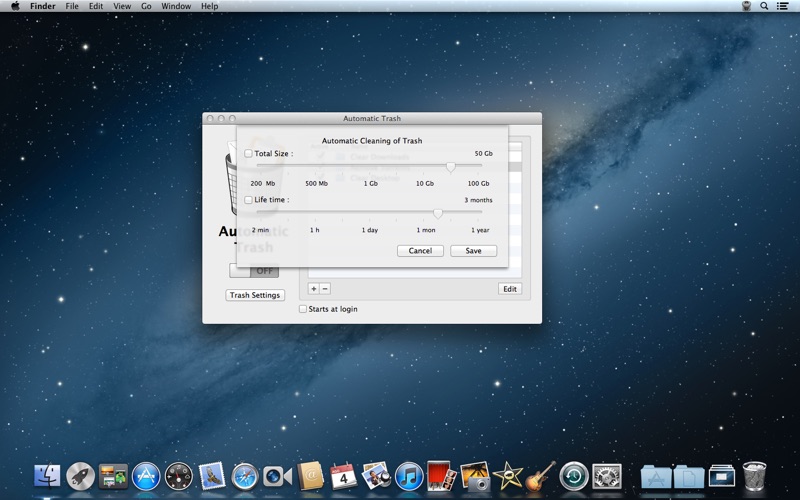Screen dimensions: 800x500
Task: Open Calendar icon showing 4
Action: click(x=343, y=477)
